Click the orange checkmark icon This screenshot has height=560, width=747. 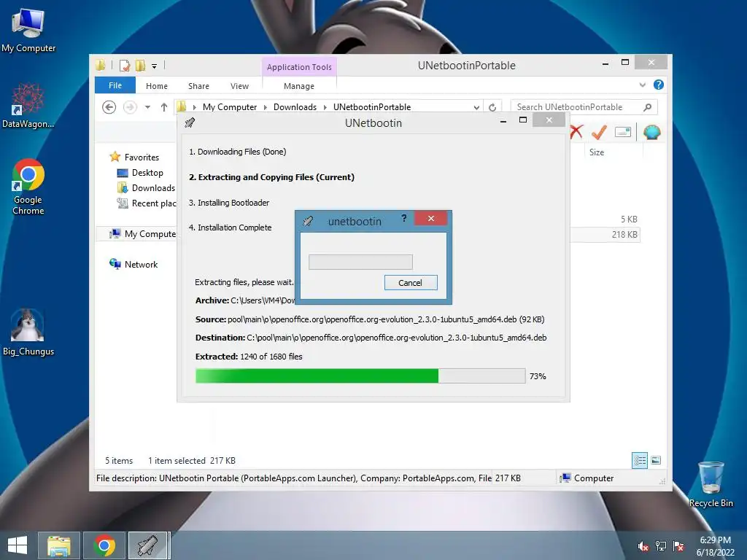[599, 132]
